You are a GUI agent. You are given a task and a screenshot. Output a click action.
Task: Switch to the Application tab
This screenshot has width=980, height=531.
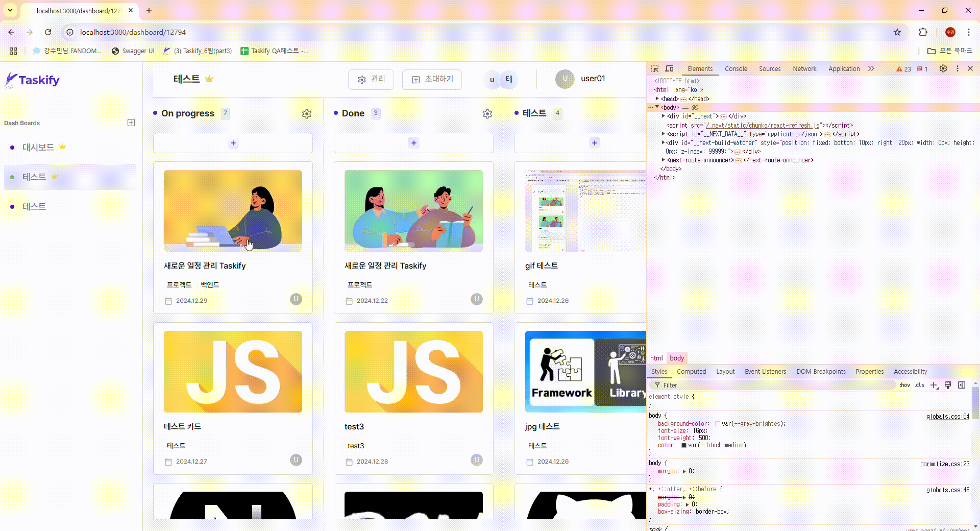pyautogui.click(x=844, y=69)
